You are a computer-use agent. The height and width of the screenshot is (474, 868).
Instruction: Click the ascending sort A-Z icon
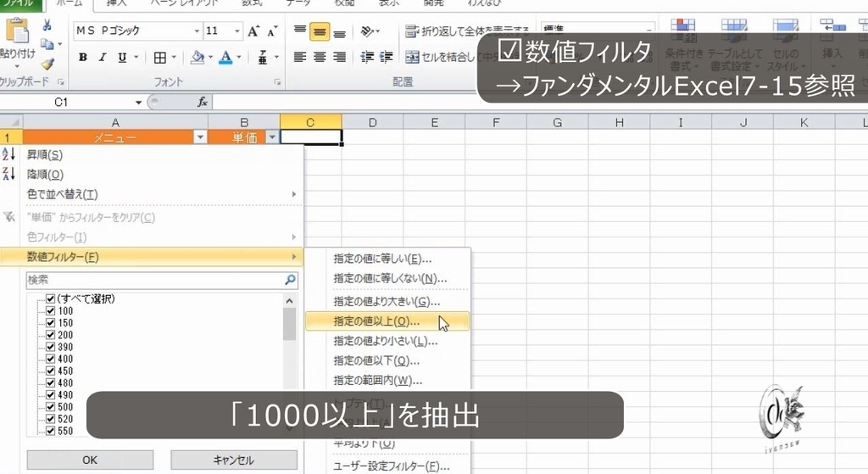8,154
